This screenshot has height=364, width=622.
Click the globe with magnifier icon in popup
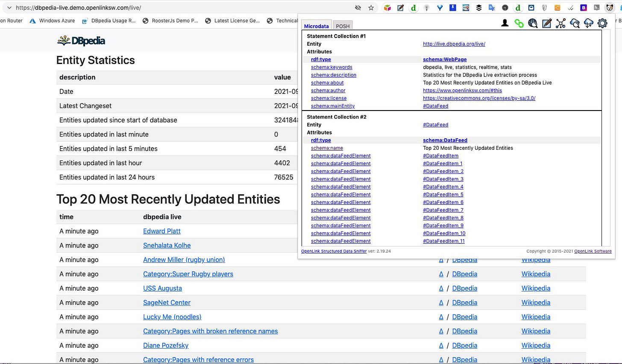[x=533, y=23]
